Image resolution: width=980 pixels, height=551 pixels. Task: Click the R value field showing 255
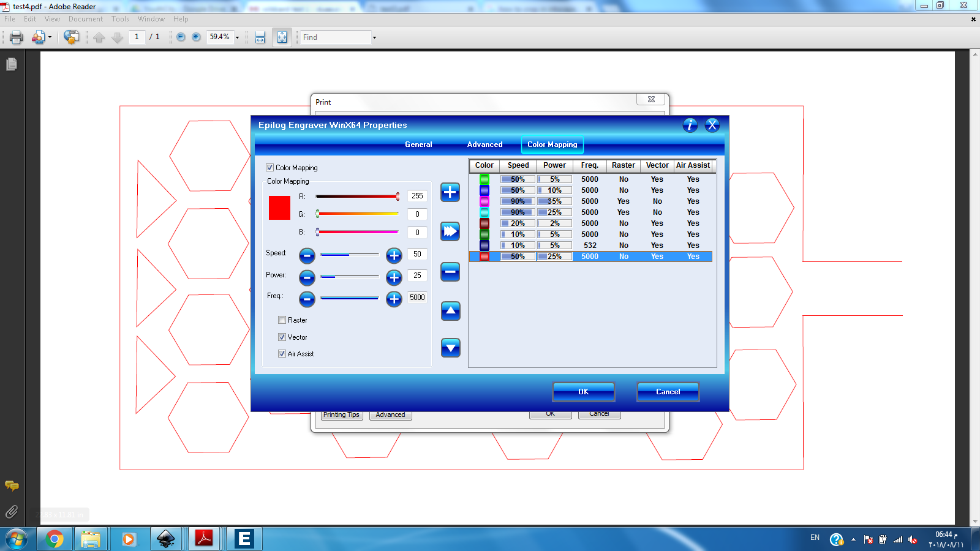pos(417,196)
